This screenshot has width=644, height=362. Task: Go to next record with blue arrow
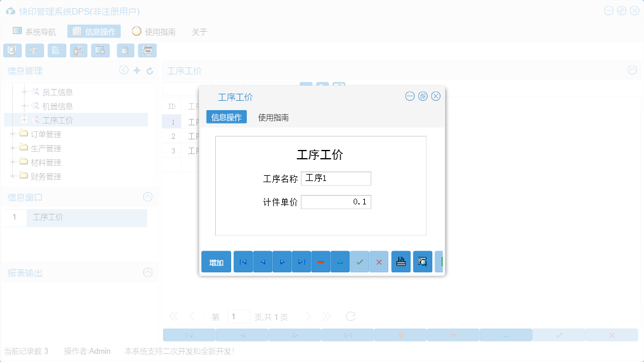click(282, 262)
